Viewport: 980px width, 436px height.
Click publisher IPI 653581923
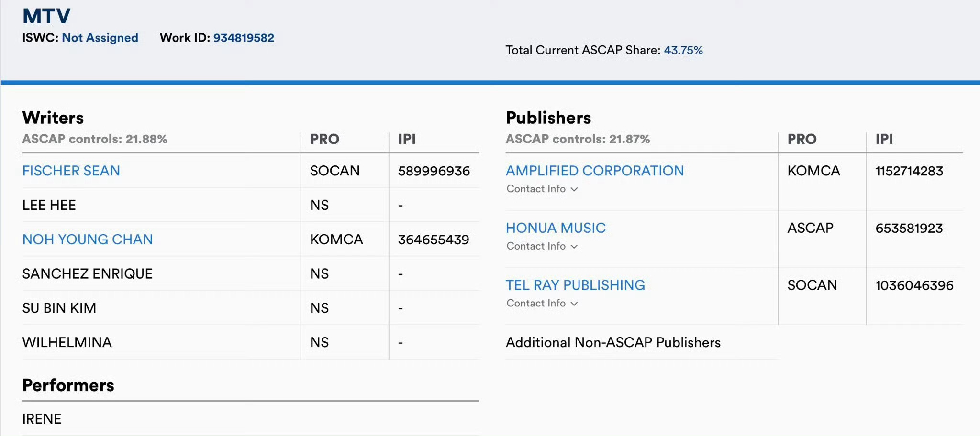909,228
